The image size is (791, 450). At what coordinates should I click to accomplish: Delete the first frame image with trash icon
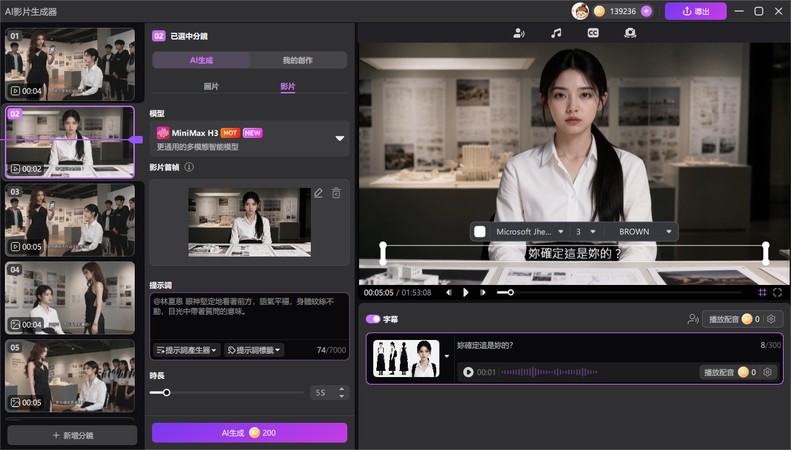(x=336, y=193)
